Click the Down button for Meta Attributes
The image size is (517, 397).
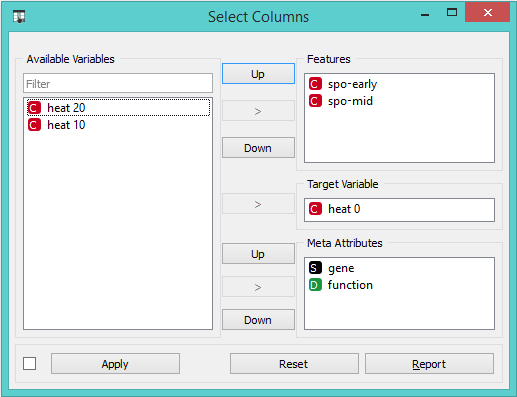click(258, 320)
